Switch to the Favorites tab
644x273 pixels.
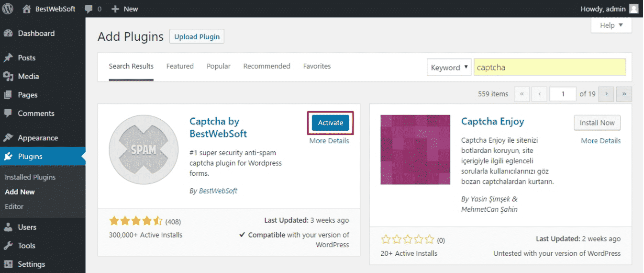point(317,66)
